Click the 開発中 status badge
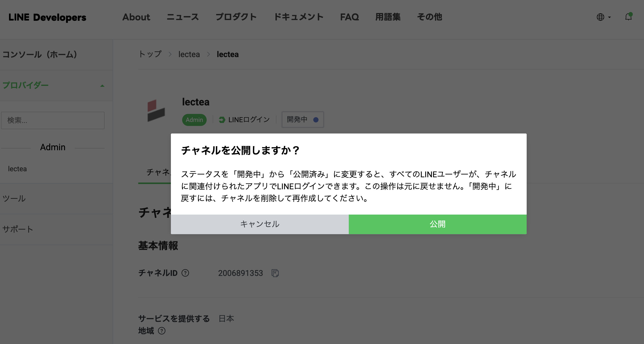Viewport: 644px width, 344px height. click(302, 120)
